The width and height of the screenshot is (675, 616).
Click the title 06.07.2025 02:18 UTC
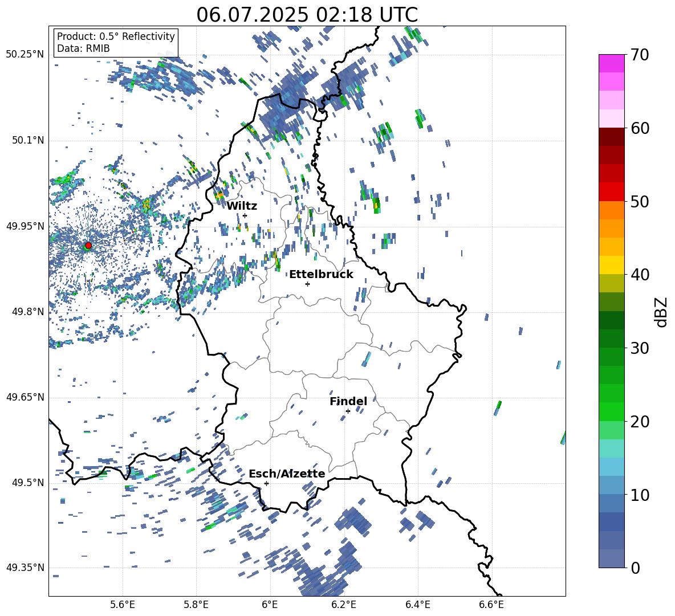(307, 15)
